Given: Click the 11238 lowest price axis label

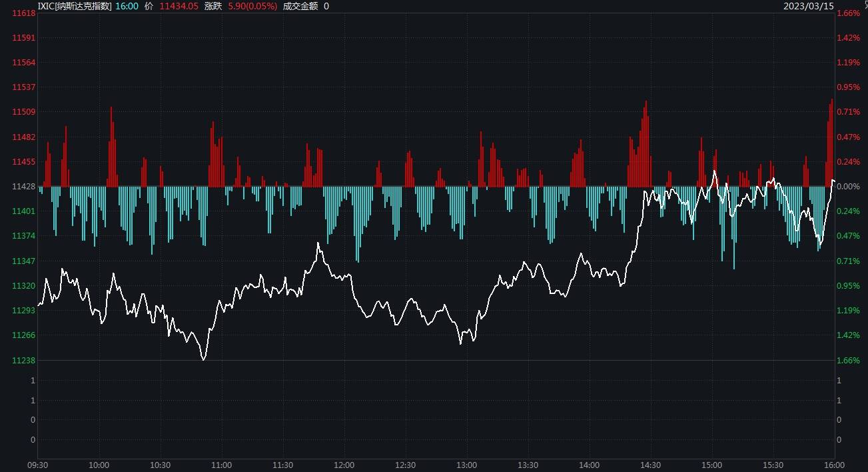Looking at the screenshot, I should coord(24,361).
